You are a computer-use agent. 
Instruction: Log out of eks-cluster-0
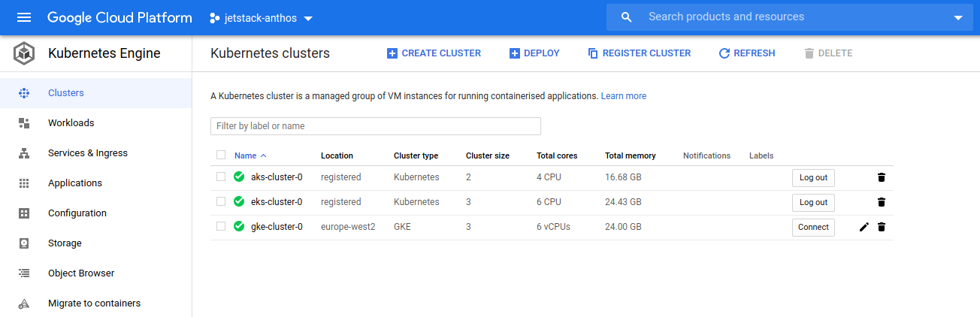(x=813, y=203)
